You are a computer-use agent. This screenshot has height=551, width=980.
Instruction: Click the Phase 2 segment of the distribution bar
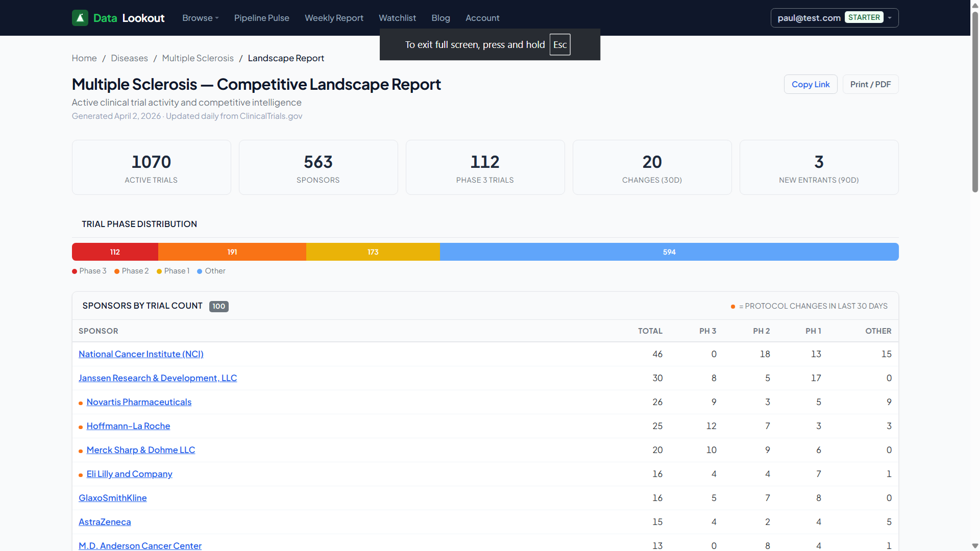click(x=232, y=252)
